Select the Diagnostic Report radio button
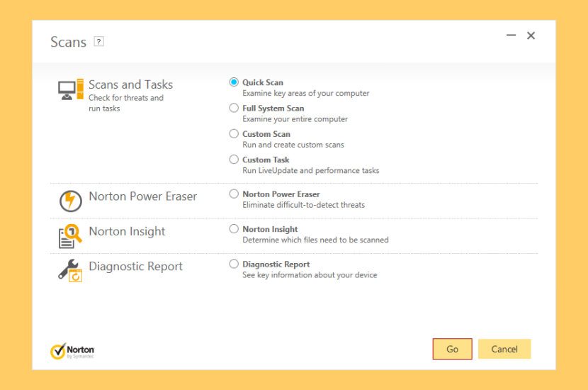This screenshot has width=588, height=390. 234,264
